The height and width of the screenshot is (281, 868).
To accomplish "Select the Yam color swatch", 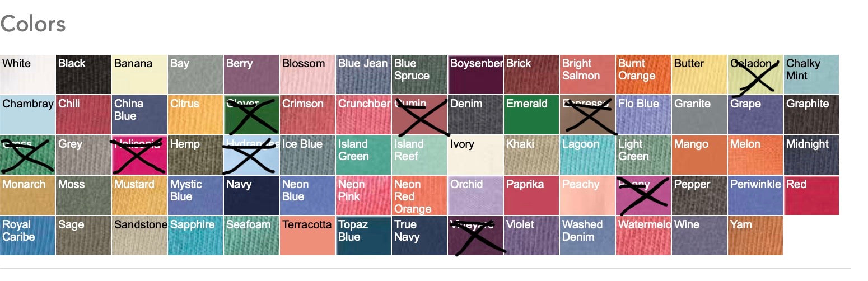I will pos(755,236).
